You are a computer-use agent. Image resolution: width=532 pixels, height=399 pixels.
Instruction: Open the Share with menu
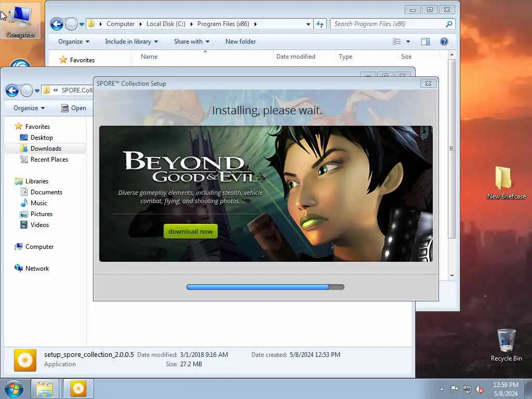pos(191,42)
